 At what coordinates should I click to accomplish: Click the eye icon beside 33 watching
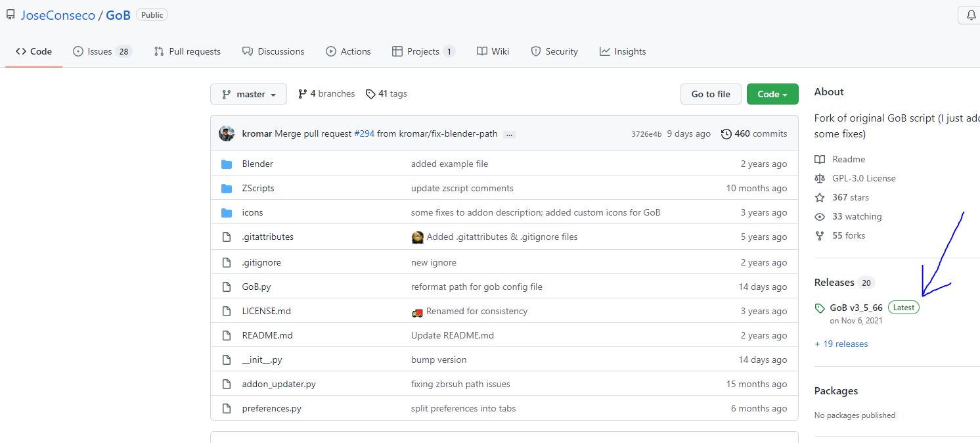(x=819, y=216)
